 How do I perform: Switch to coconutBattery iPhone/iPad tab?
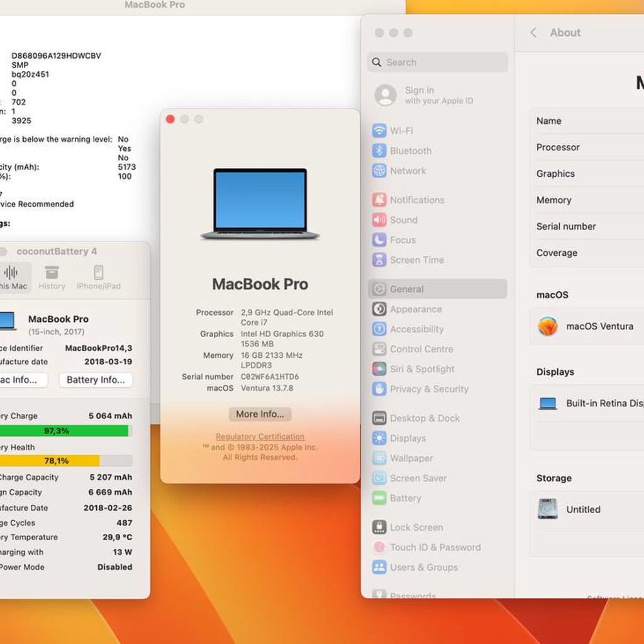pos(99,277)
